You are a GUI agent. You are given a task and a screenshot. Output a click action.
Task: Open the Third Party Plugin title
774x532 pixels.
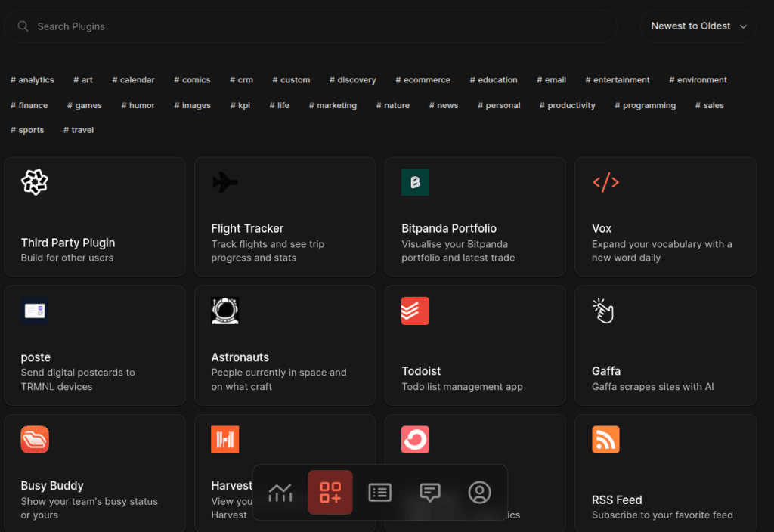tap(67, 243)
